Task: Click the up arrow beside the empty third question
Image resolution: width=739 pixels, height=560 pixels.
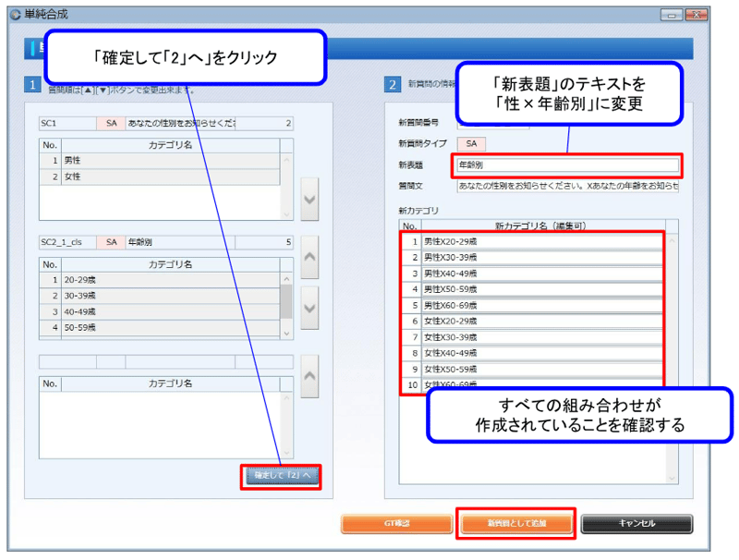Action: [x=310, y=375]
